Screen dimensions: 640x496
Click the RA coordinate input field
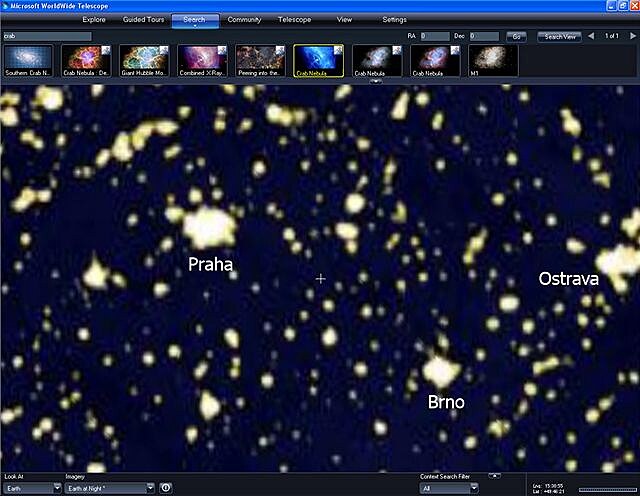[x=435, y=36]
